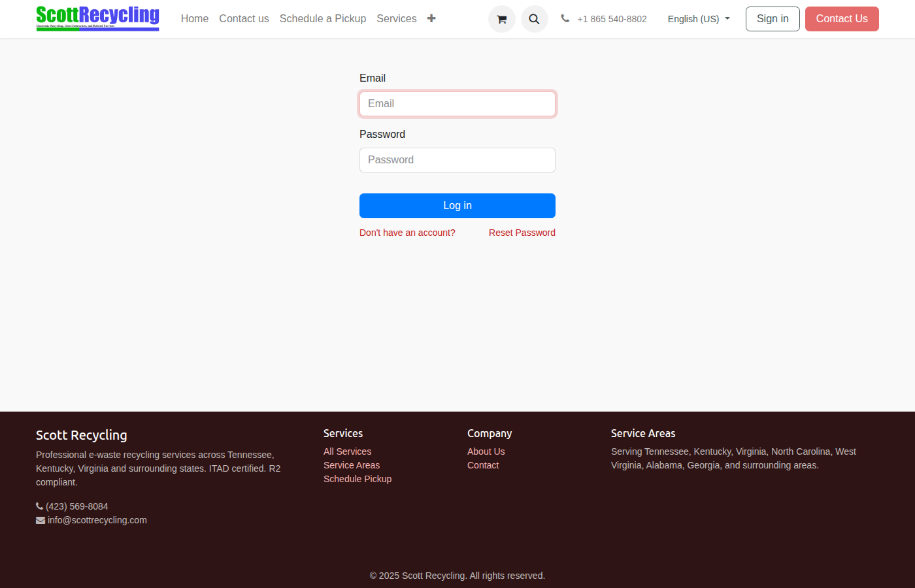Click the red Contact Us button

[x=842, y=19]
